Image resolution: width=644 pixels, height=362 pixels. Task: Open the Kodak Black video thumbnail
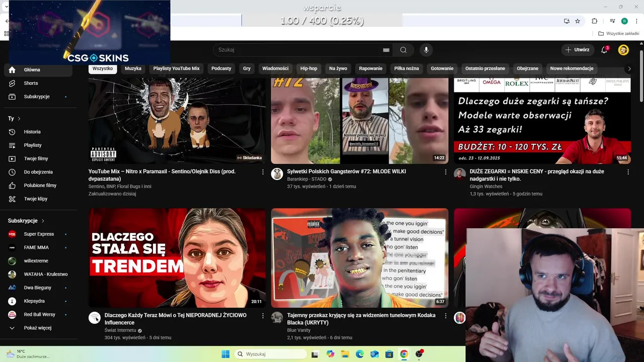coord(360,258)
